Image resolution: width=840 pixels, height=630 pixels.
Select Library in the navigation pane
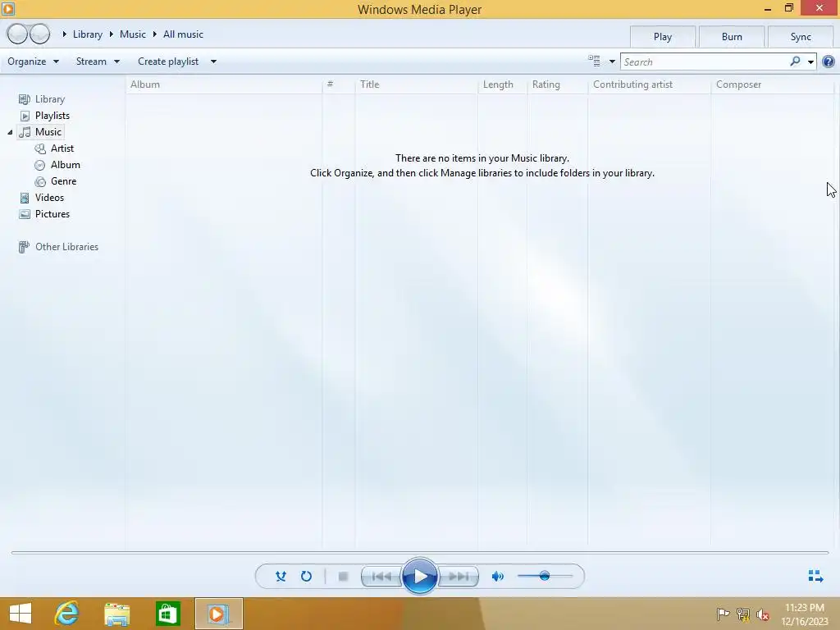pos(50,99)
